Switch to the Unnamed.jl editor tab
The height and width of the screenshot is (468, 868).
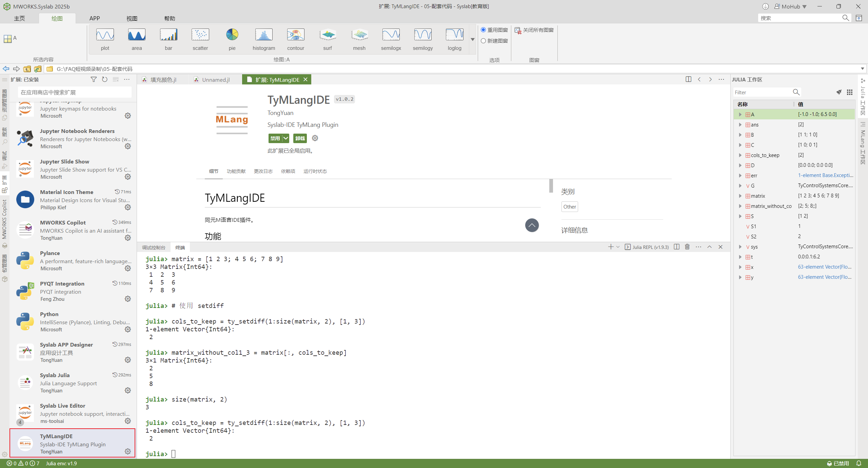[216, 80]
